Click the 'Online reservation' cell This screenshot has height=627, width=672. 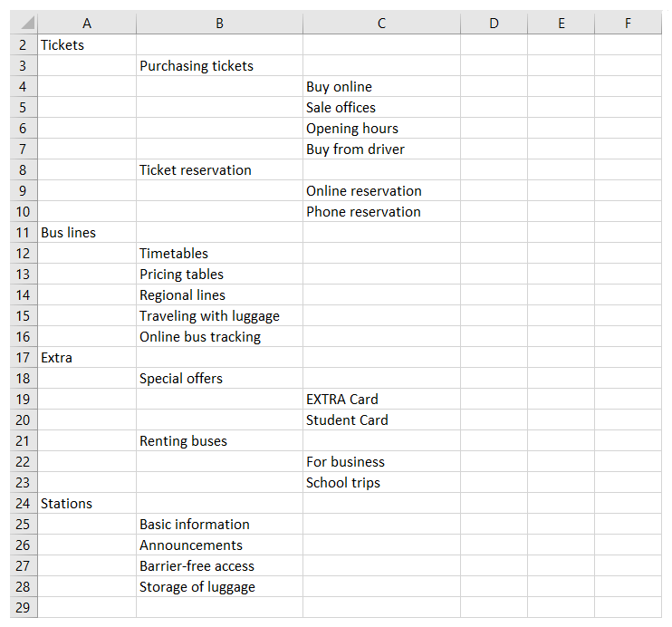tap(381, 191)
